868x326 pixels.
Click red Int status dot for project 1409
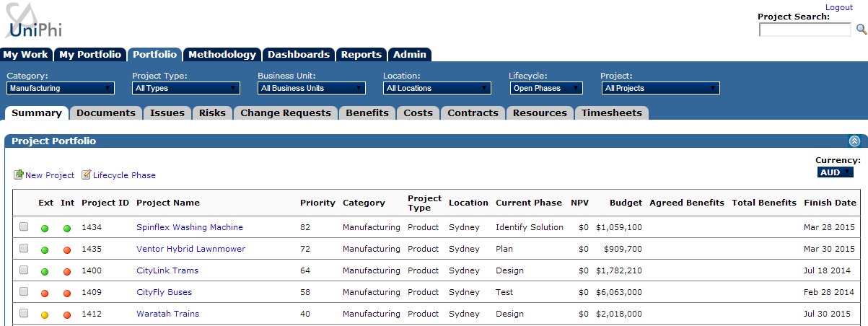click(67, 293)
